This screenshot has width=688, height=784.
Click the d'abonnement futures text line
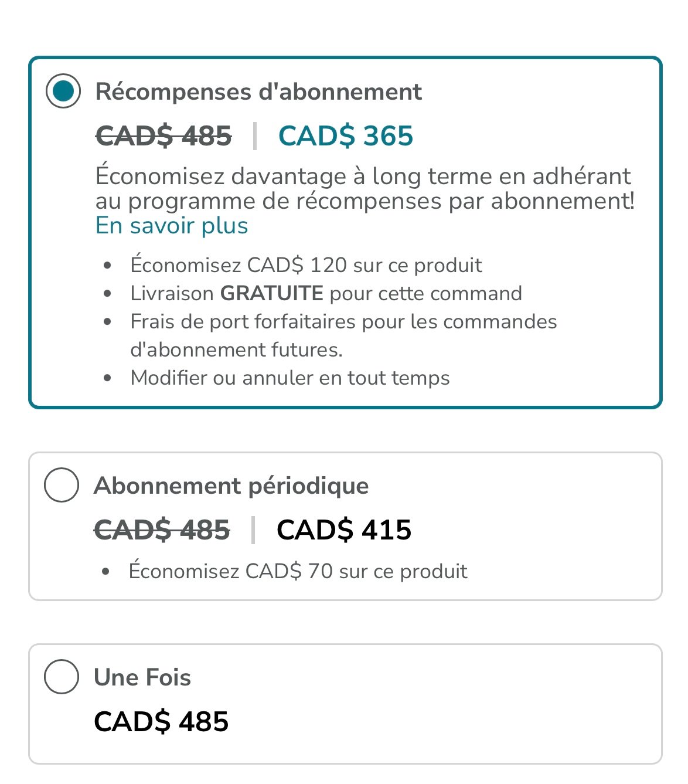tap(236, 349)
